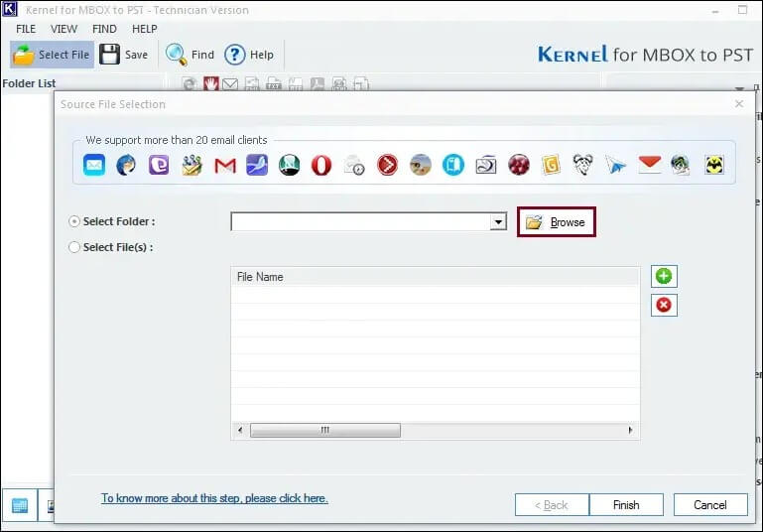The height and width of the screenshot is (532, 763).
Task: Open the FIND menu
Action: pos(104,29)
